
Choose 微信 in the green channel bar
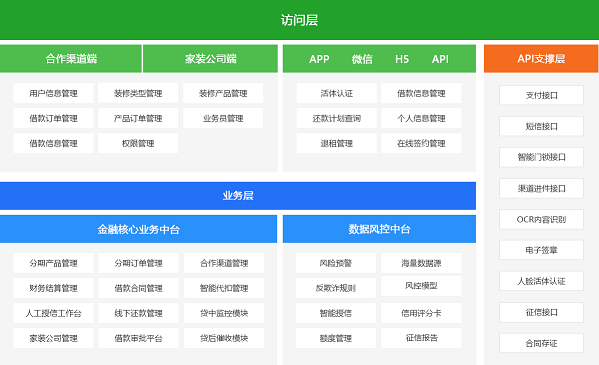pyautogui.click(x=362, y=59)
